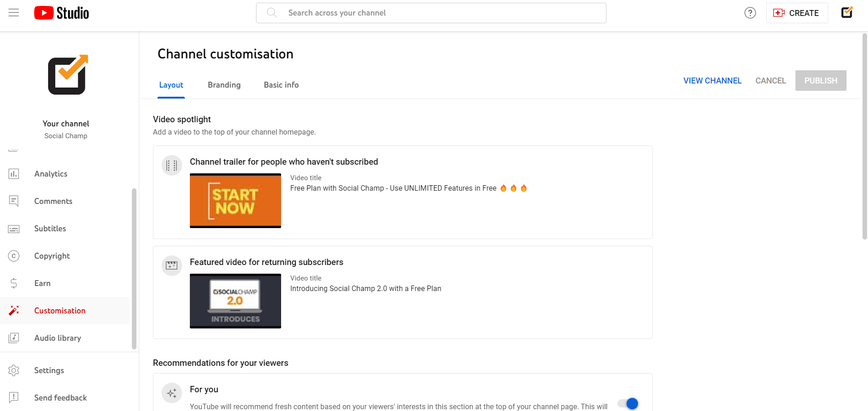Disable the For you recommendations toggle

click(x=628, y=404)
